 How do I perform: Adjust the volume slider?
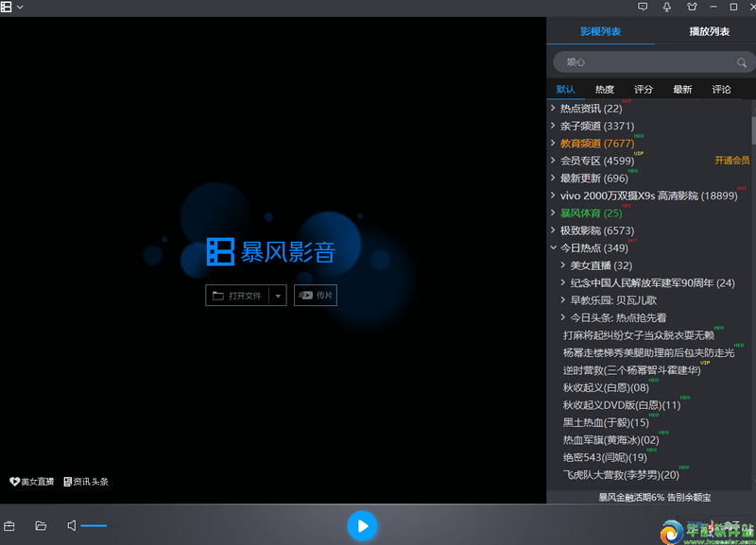pyautogui.click(x=98, y=526)
